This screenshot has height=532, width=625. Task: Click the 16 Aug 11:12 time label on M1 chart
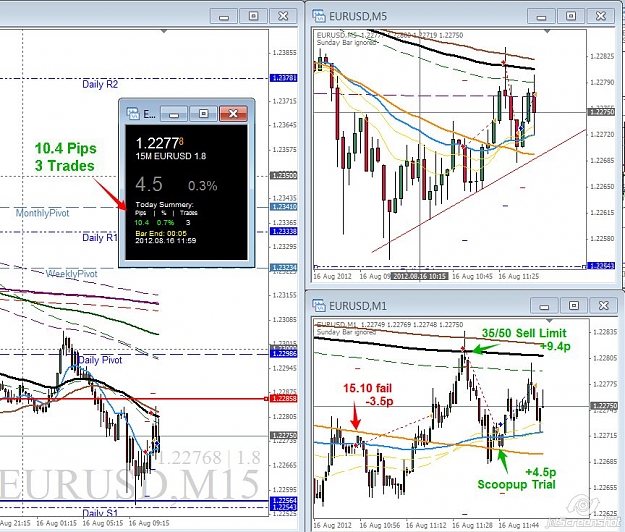[x=426, y=525]
